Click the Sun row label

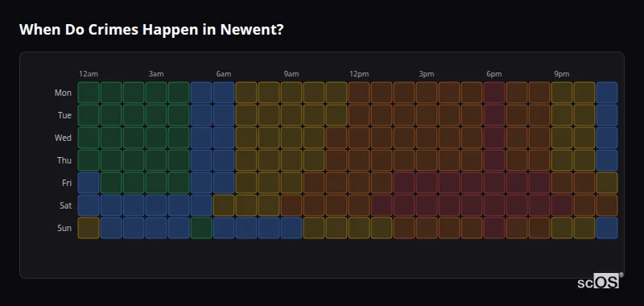[x=64, y=228]
